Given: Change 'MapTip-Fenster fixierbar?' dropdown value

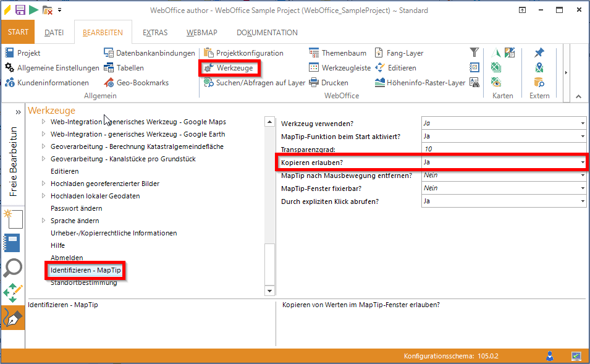Looking at the screenshot, I should click(x=582, y=188).
